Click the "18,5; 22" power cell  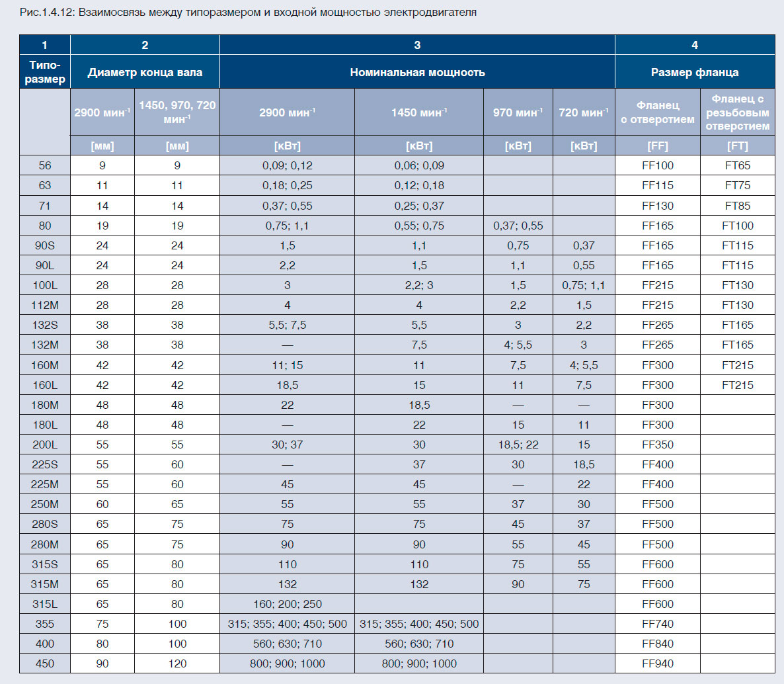(x=518, y=445)
